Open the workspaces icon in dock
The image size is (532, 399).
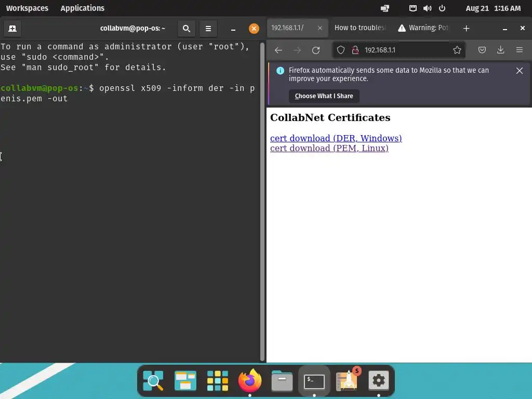point(185,381)
